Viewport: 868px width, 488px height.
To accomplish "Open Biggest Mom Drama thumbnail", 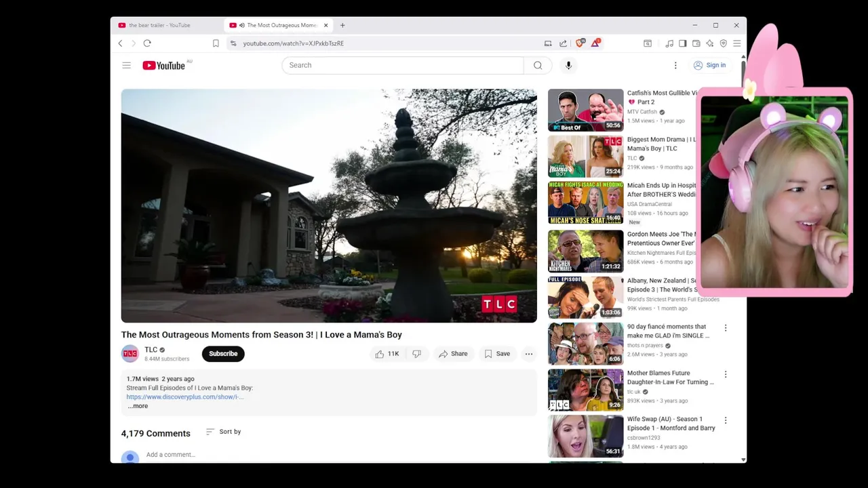I will pos(585,156).
